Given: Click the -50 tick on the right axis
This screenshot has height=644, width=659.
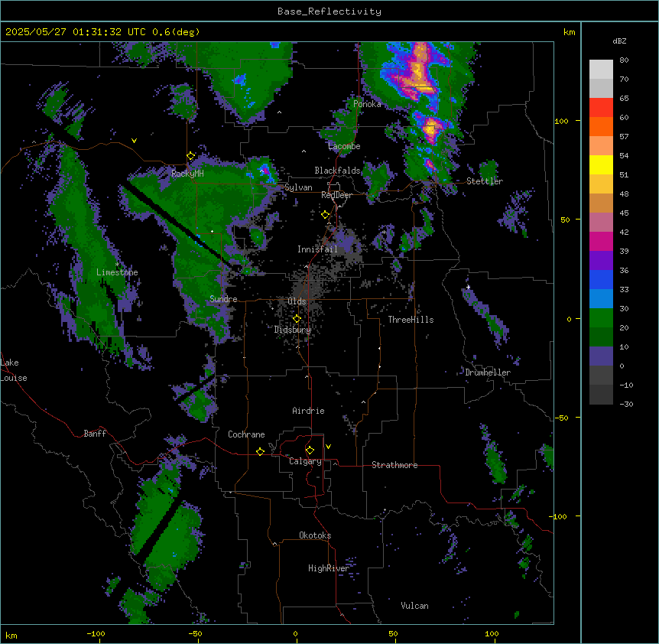Looking at the screenshot, I should tap(560, 418).
